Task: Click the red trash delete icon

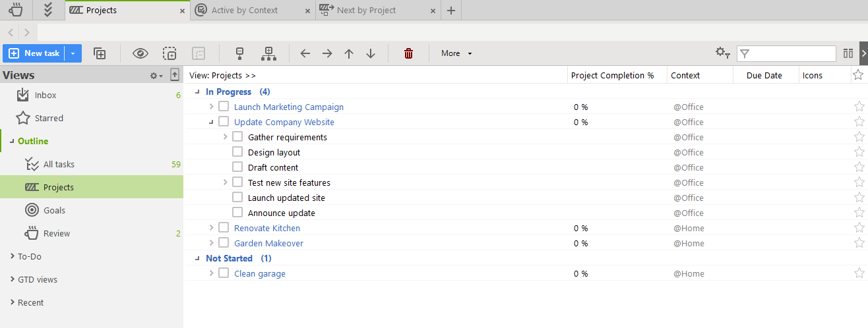Action: coord(408,53)
